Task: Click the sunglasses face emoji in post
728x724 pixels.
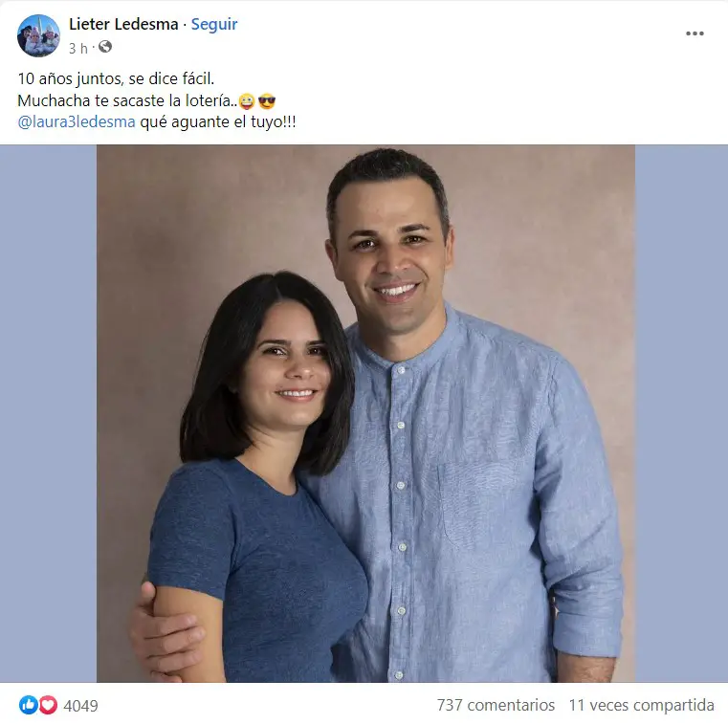Action: tap(267, 101)
